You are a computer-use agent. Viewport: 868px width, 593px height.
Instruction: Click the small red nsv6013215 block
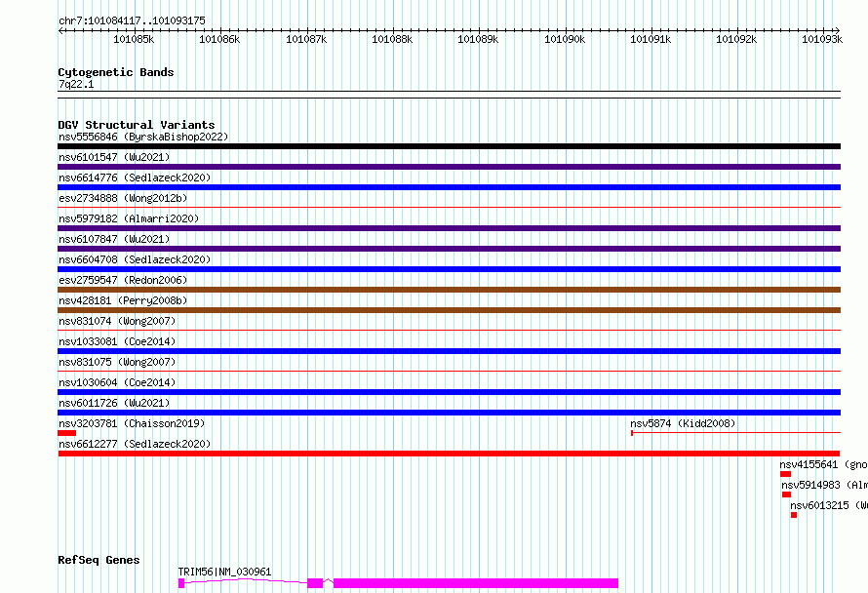point(794,515)
